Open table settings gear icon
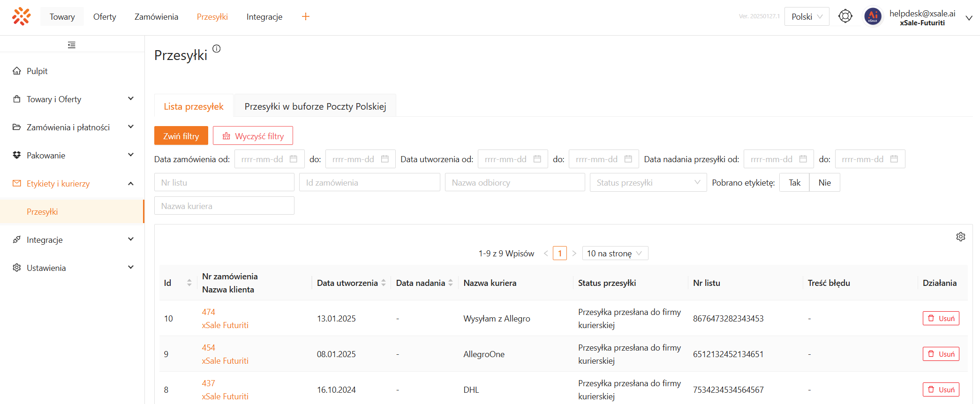Screen dimensions: 980x404 tap(960, 237)
